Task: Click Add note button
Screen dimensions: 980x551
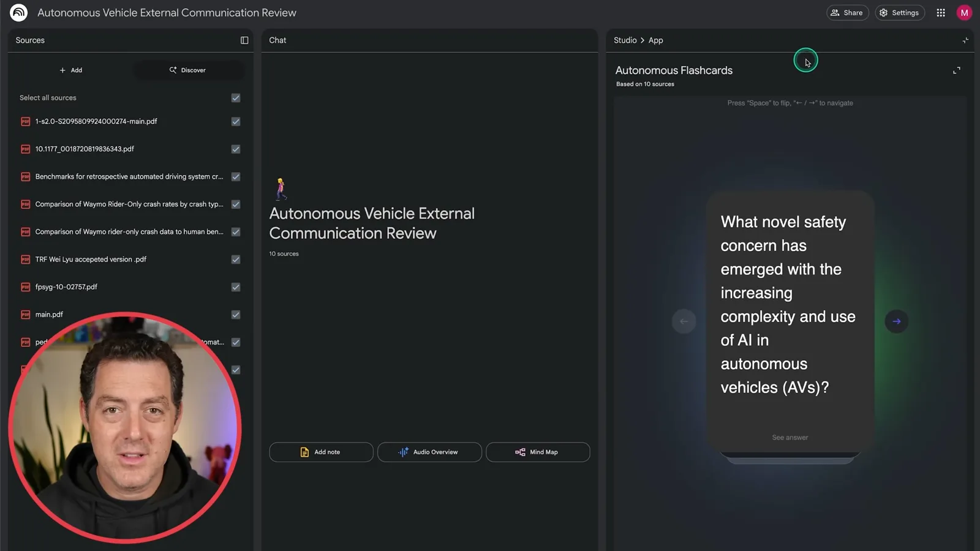Action: click(x=321, y=452)
